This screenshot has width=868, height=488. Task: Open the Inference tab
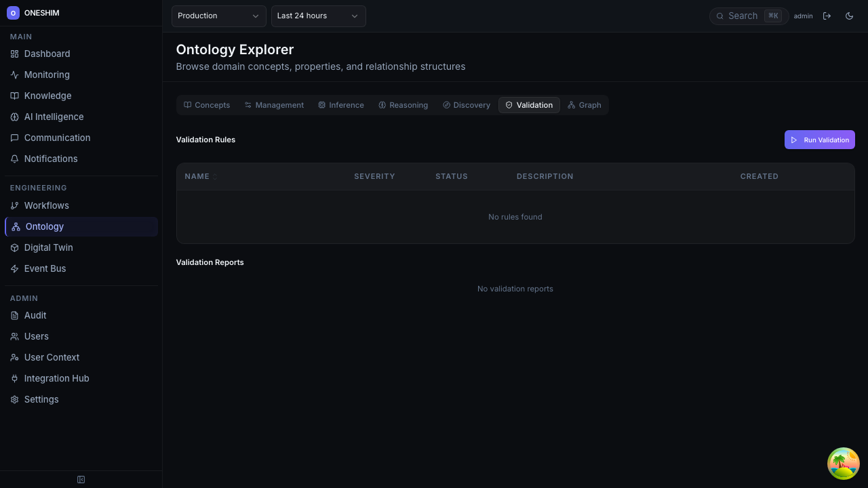(340, 105)
